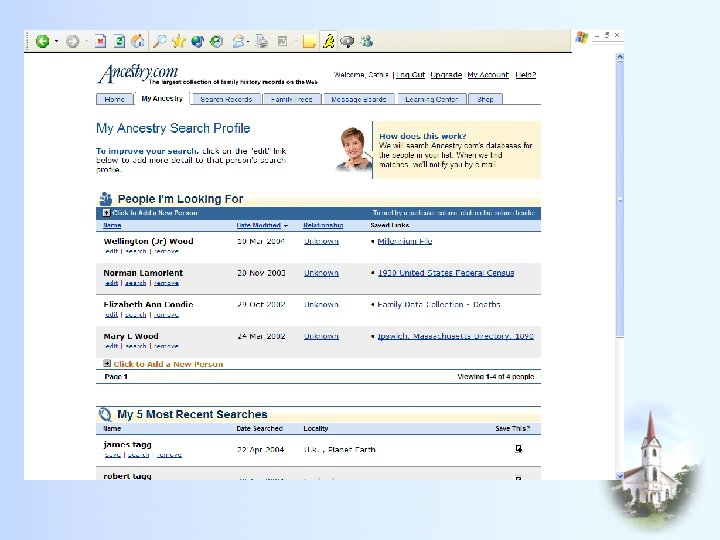Open the Learning Center tab

click(432, 99)
